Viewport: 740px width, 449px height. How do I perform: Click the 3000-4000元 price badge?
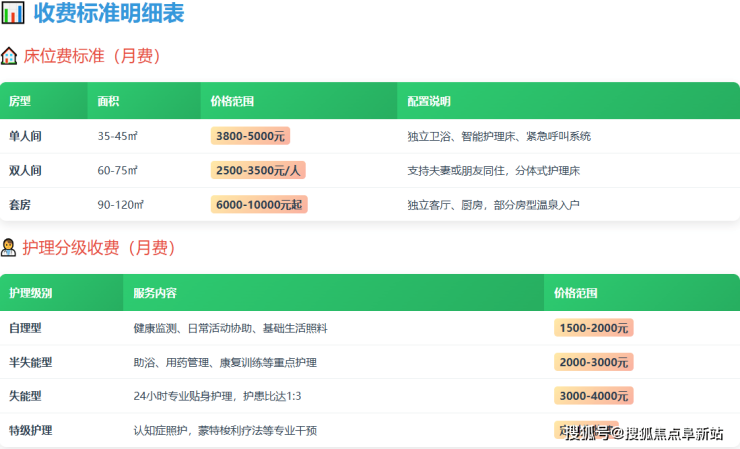point(594,396)
